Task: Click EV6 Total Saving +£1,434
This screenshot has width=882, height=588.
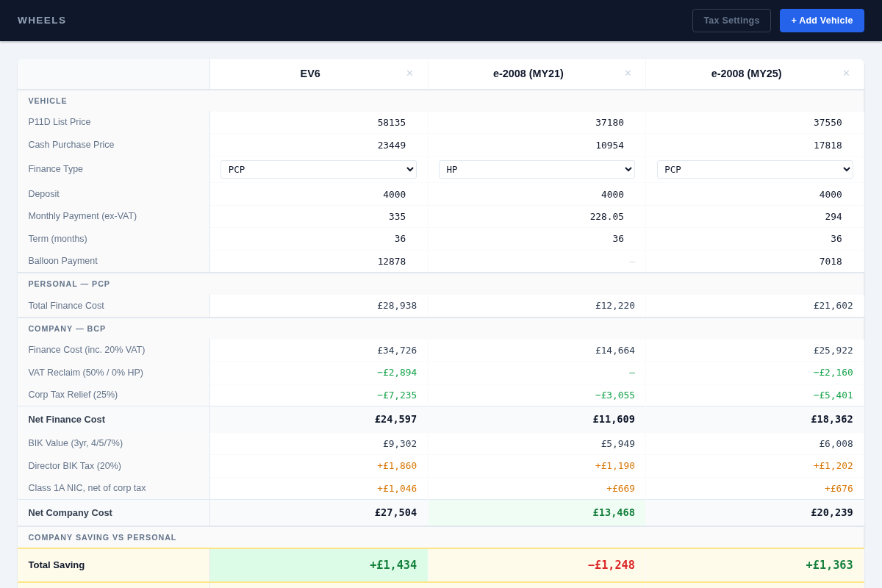Action: [393, 565]
